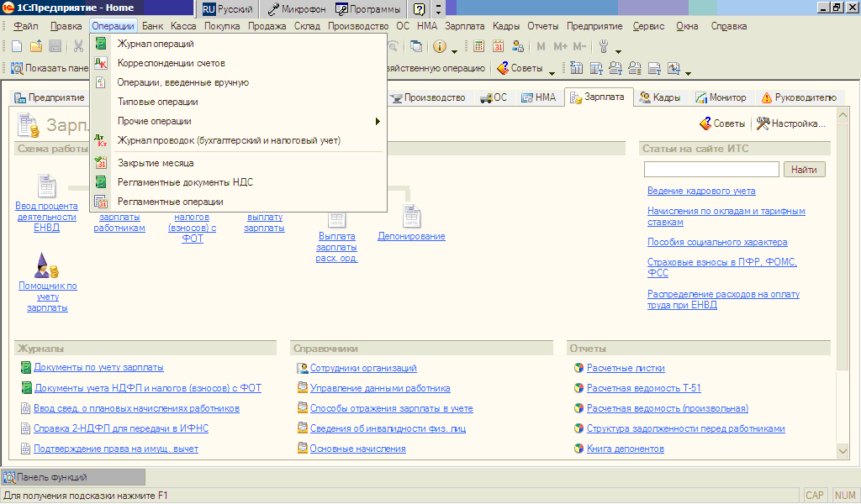Switch to the Монитор tab
This screenshot has height=504, width=861.
click(721, 97)
